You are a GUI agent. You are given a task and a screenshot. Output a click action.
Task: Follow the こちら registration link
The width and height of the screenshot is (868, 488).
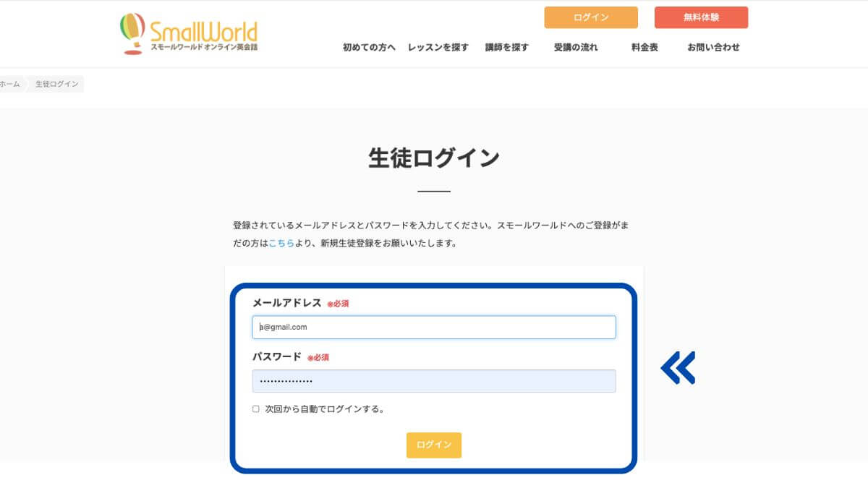(281, 244)
